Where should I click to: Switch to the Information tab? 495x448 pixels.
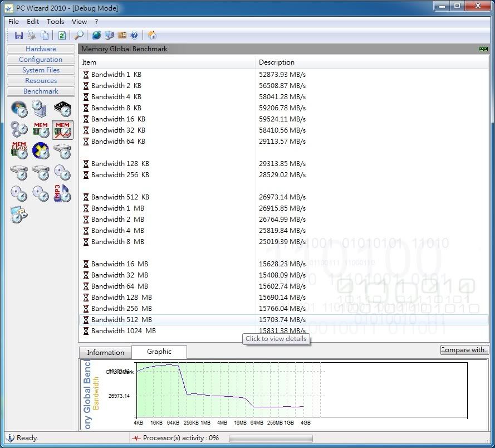105,353
